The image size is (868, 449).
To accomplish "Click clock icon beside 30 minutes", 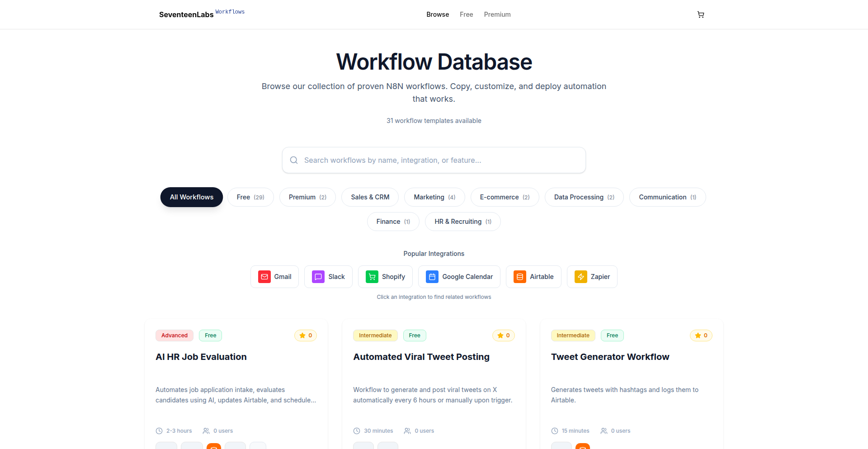I will (357, 431).
